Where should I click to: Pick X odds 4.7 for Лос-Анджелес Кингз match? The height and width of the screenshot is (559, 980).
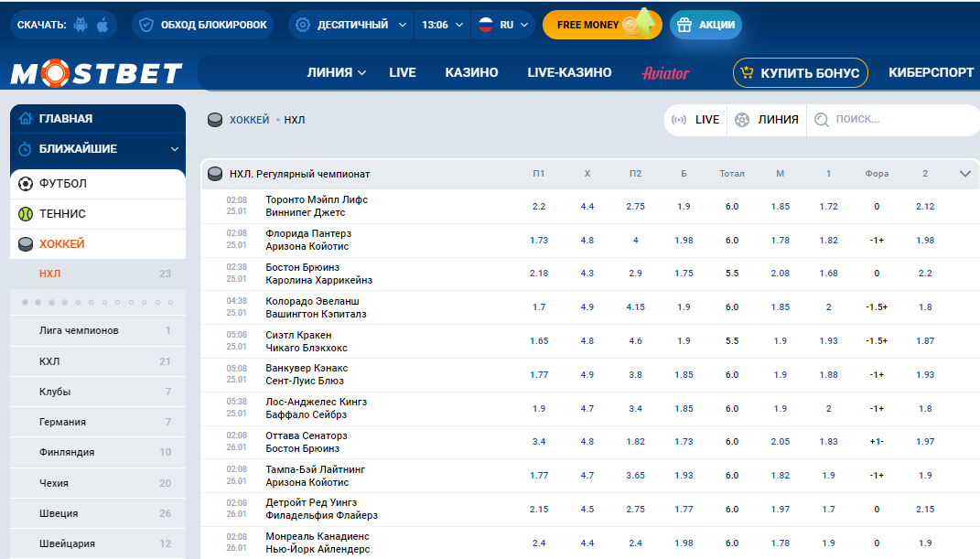(587, 408)
